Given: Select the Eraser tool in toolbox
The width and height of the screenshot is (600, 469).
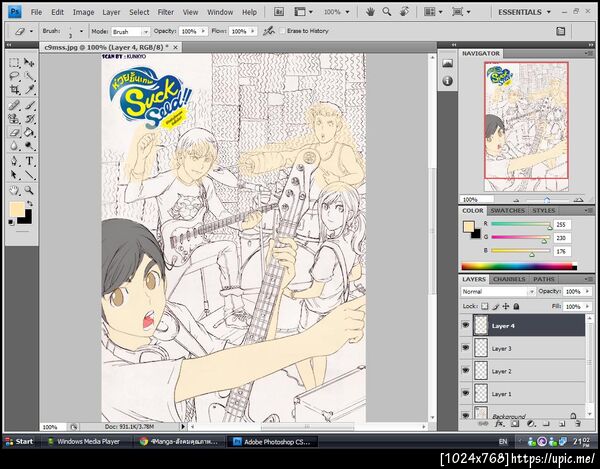Looking at the screenshot, I should [15, 133].
